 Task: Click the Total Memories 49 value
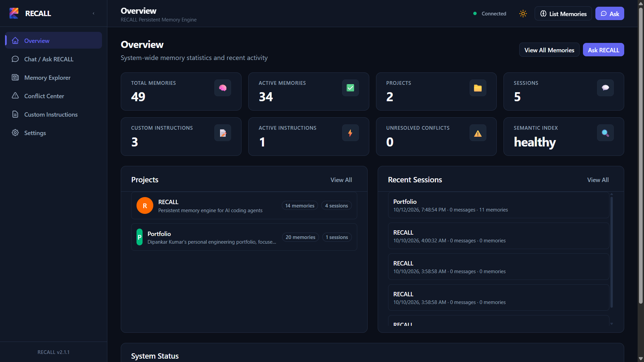tap(138, 97)
